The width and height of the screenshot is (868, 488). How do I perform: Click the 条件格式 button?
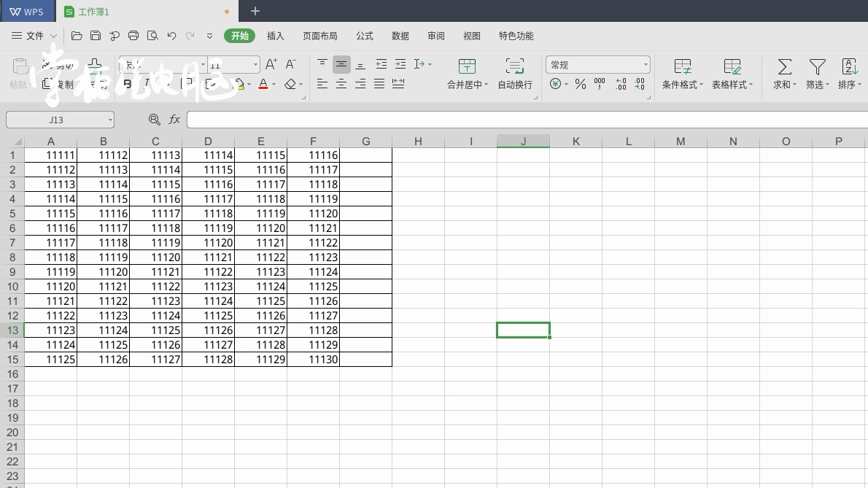click(682, 74)
